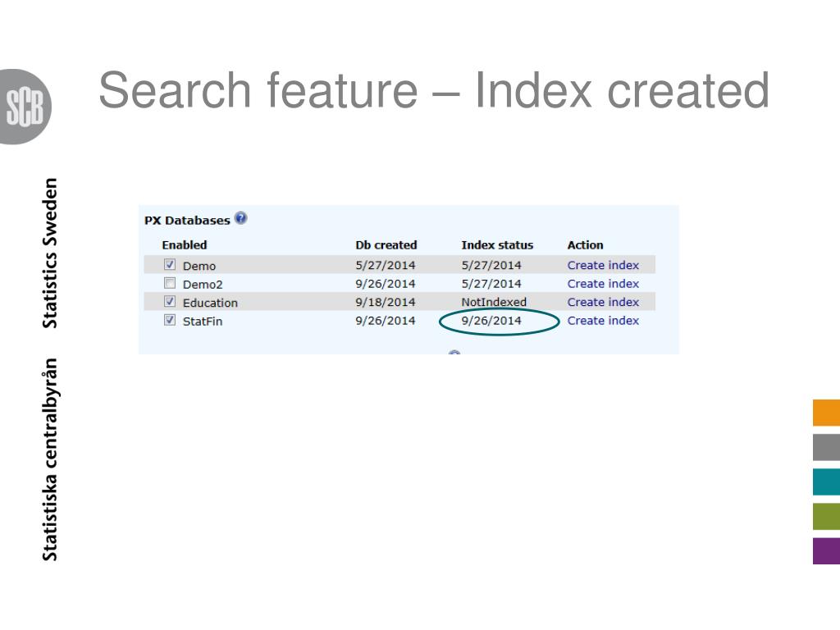Click the Statistics Sweden vertical text
The height and width of the screenshot is (630, 840).
51,253
